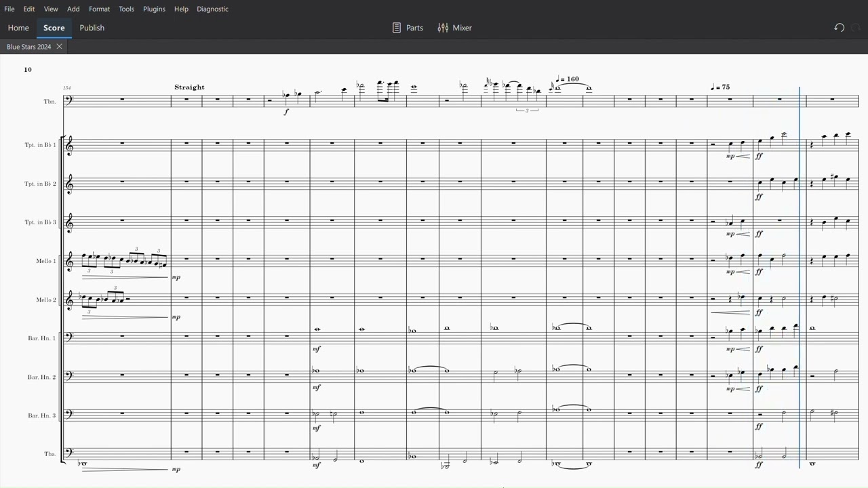
Task: Close the Blue Stars 2024 score tab
Action: point(59,47)
